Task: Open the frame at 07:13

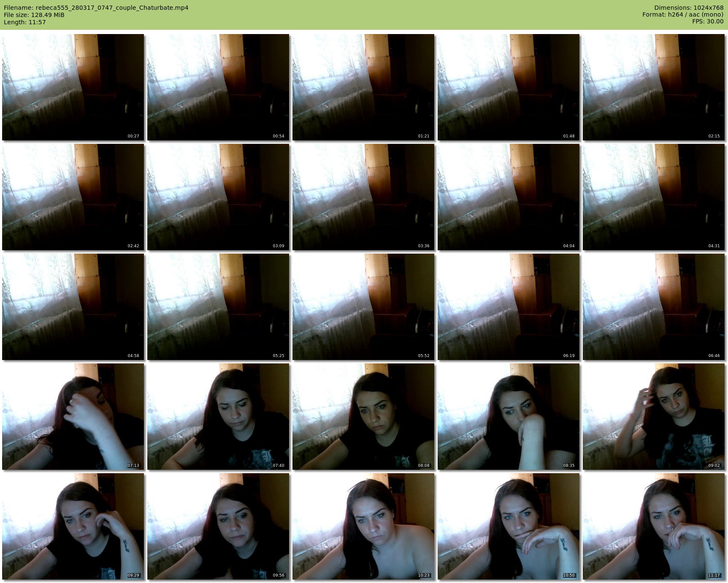Action: click(73, 417)
